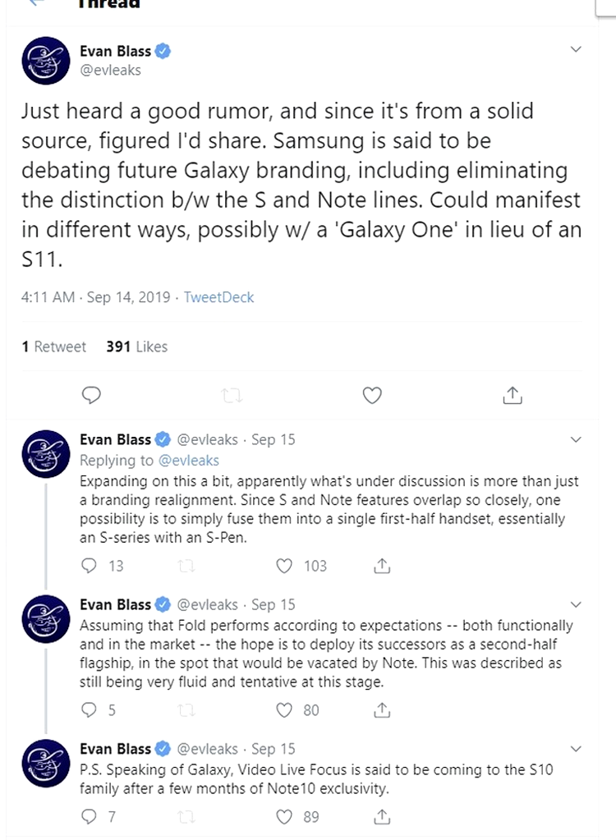
Task: Open the options chevron on the Fold reply tweet
Action: click(x=576, y=605)
